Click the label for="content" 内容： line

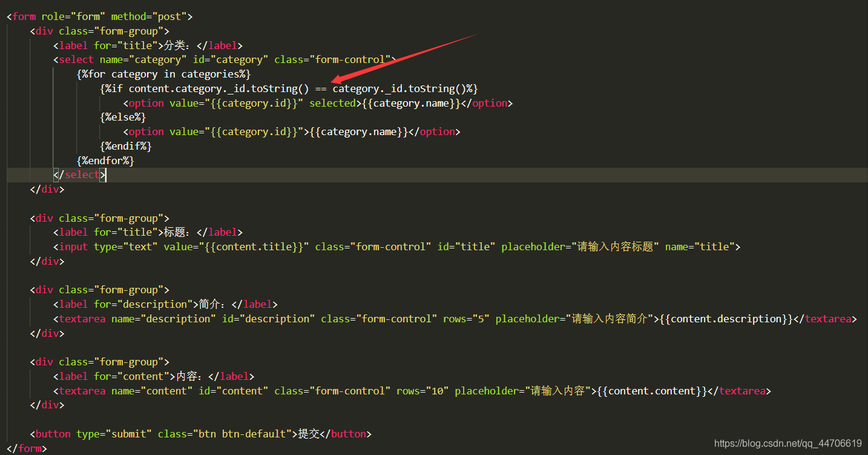154,376
